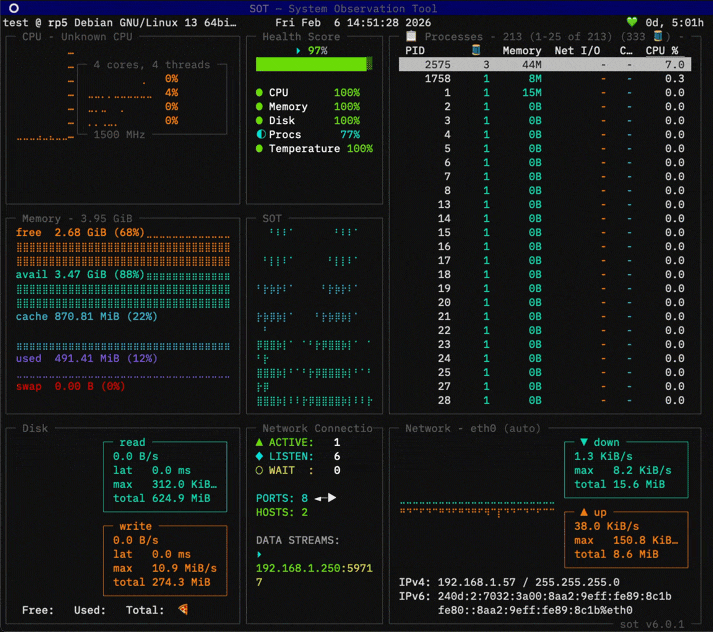Click the 'avail 3.47 GiB (88%)' memory line
713x632 pixels.
coord(80,275)
